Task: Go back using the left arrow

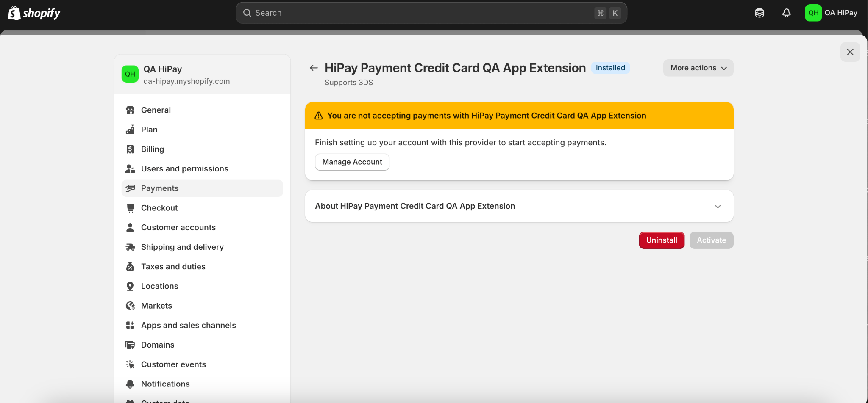Action: [314, 68]
